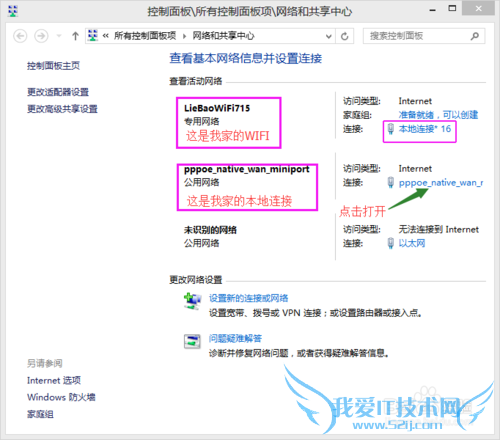Open Internet 选项 link
500x440 pixels.
click(54, 380)
